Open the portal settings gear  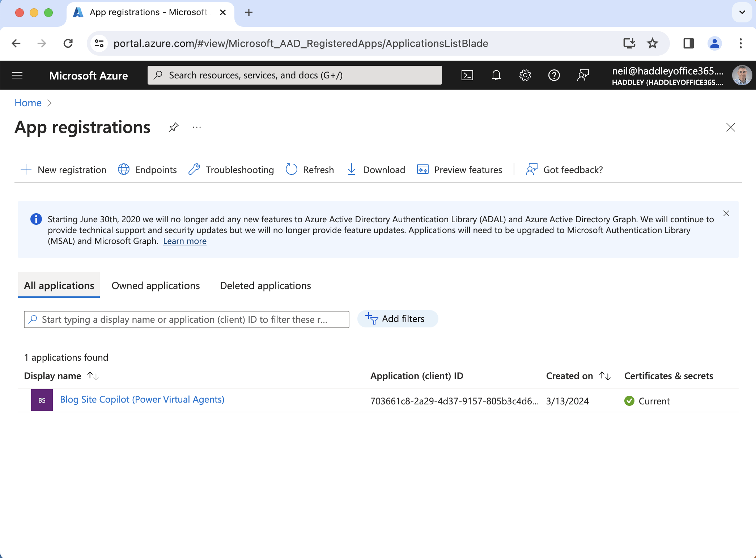(525, 75)
